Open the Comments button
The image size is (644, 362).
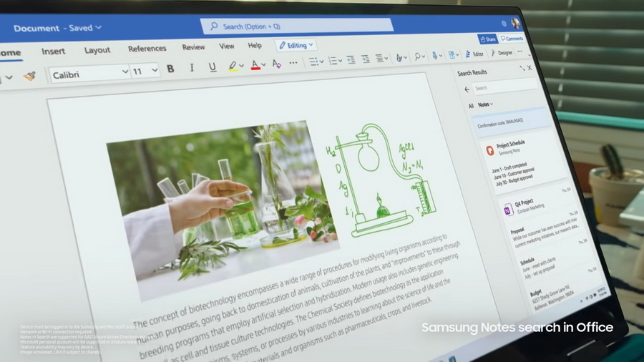512,39
